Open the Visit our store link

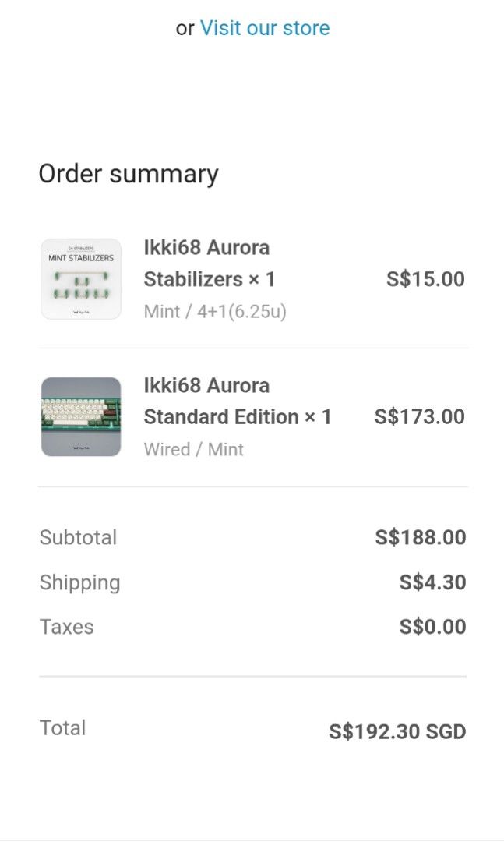pyautogui.click(x=264, y=28)
